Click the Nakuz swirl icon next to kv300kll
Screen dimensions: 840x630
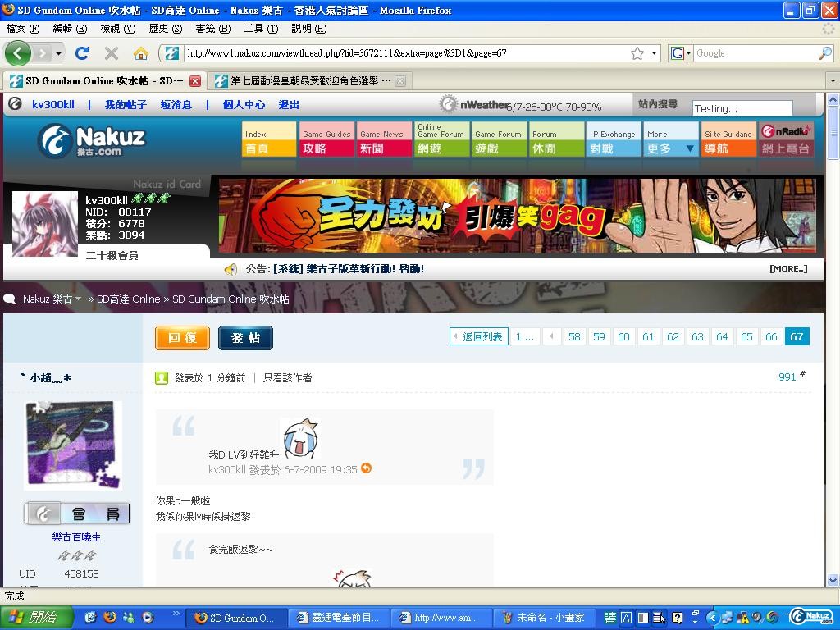tap(15, 104)
